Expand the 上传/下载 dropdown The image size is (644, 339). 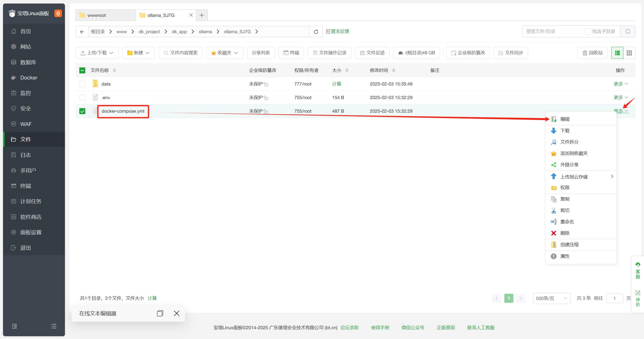97,53
